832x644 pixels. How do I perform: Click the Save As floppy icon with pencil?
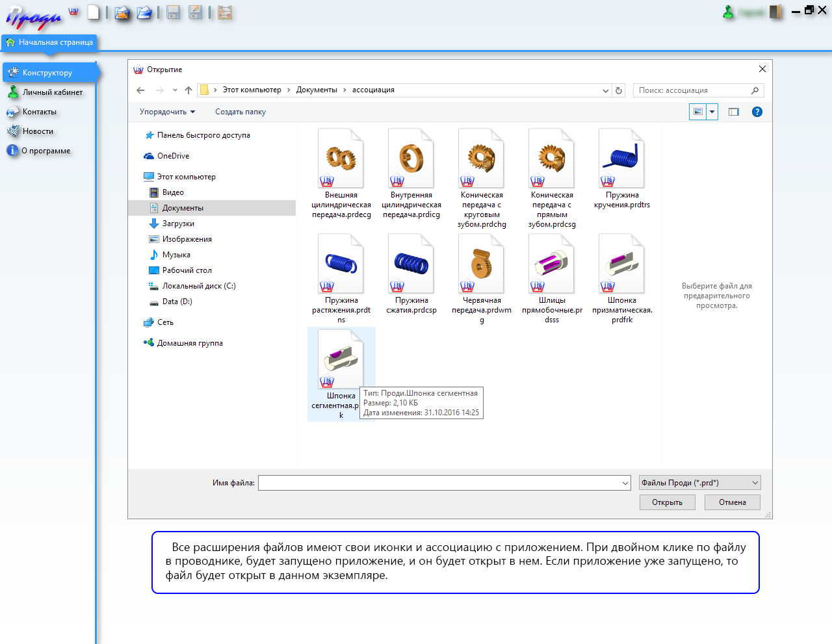coord(195,12)
